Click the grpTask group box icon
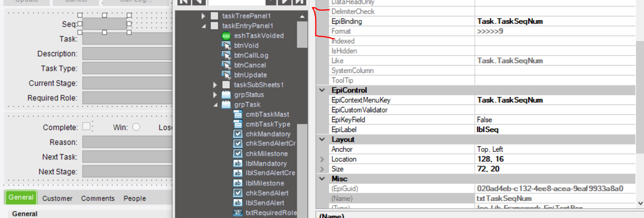This screenshot has width=644, height=218. pyautogui.click(x=226, y=104)
